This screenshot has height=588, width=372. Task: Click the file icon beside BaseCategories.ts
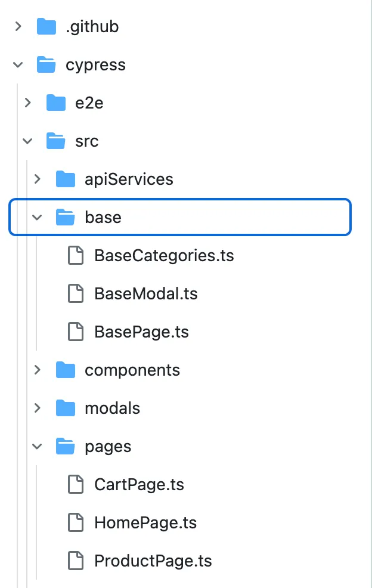pyautogui.click(x=75, y=256)
